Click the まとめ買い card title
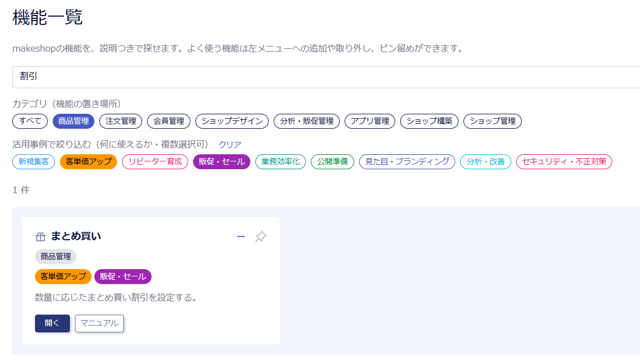Image resolution: width=640 pixels, height=364 pixels. pyautogui.click(x=76, y=236)
